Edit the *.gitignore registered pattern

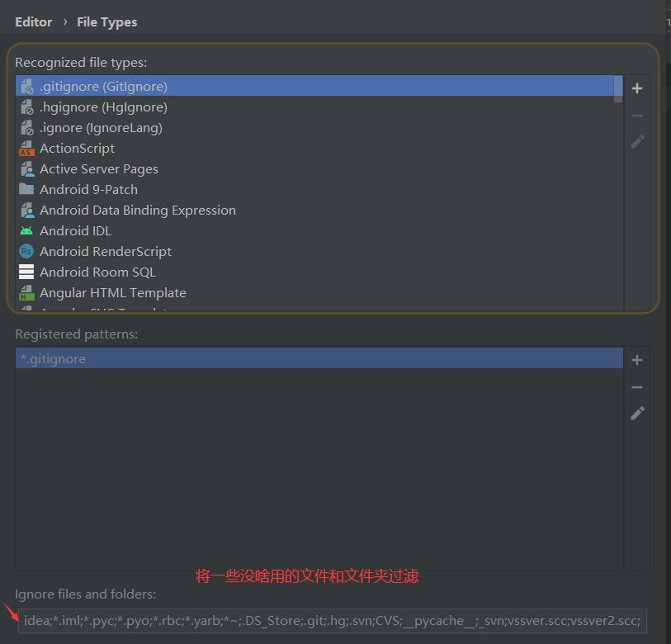[x=637, y=413]
